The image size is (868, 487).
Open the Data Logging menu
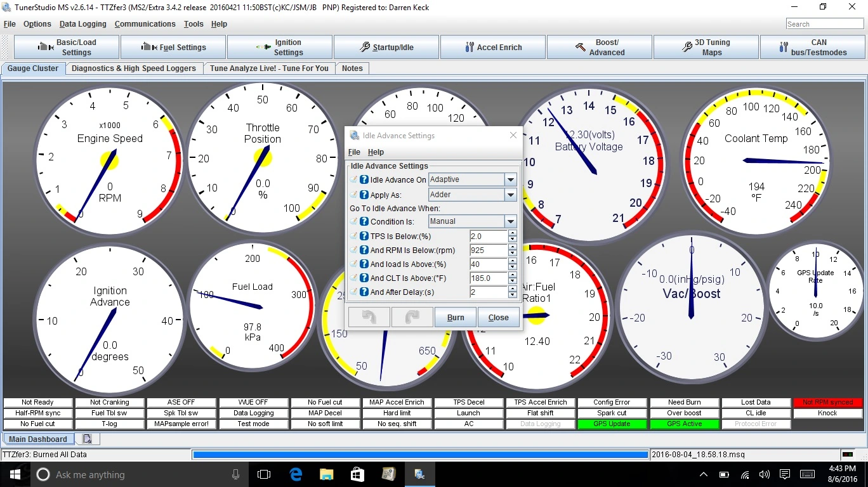pos(82,24)
